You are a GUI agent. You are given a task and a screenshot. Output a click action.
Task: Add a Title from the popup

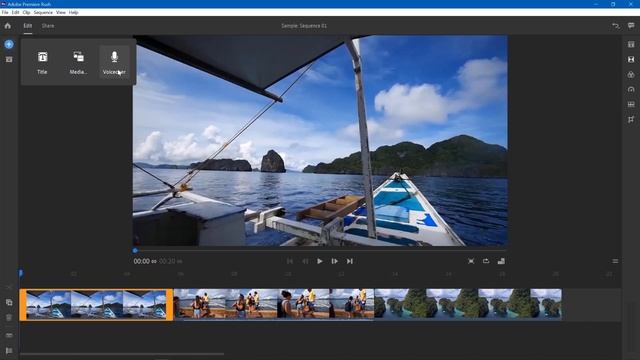tap(42, 62)
